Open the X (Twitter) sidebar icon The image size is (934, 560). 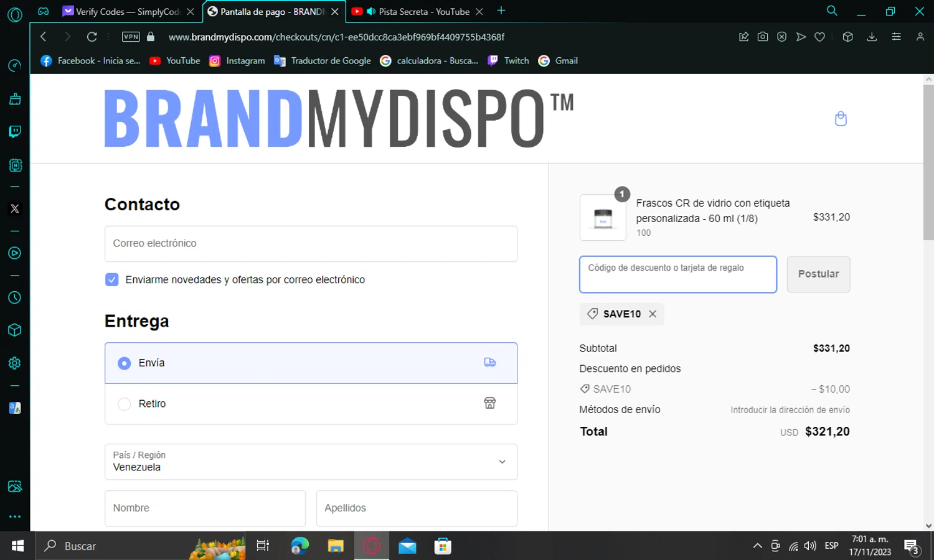click(15, 208)
